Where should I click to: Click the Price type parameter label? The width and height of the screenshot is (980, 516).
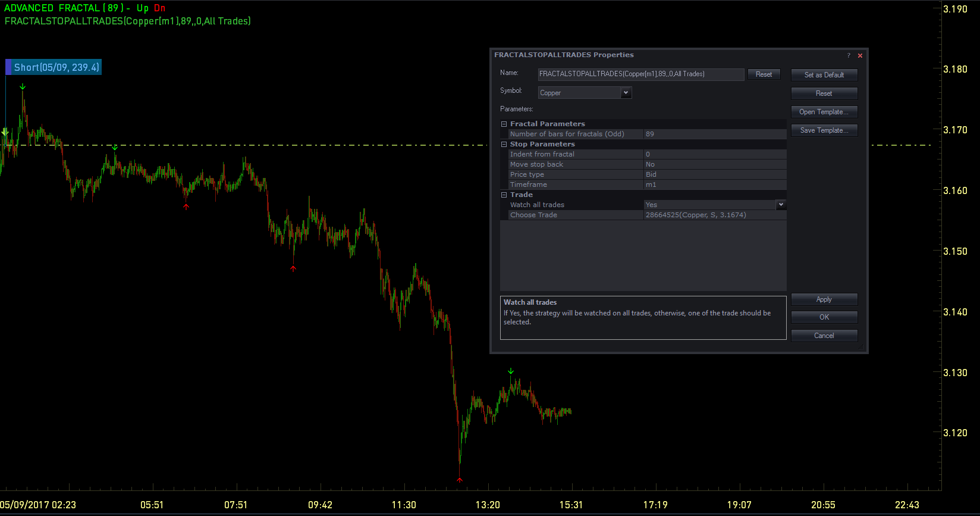tap(527, 174)
